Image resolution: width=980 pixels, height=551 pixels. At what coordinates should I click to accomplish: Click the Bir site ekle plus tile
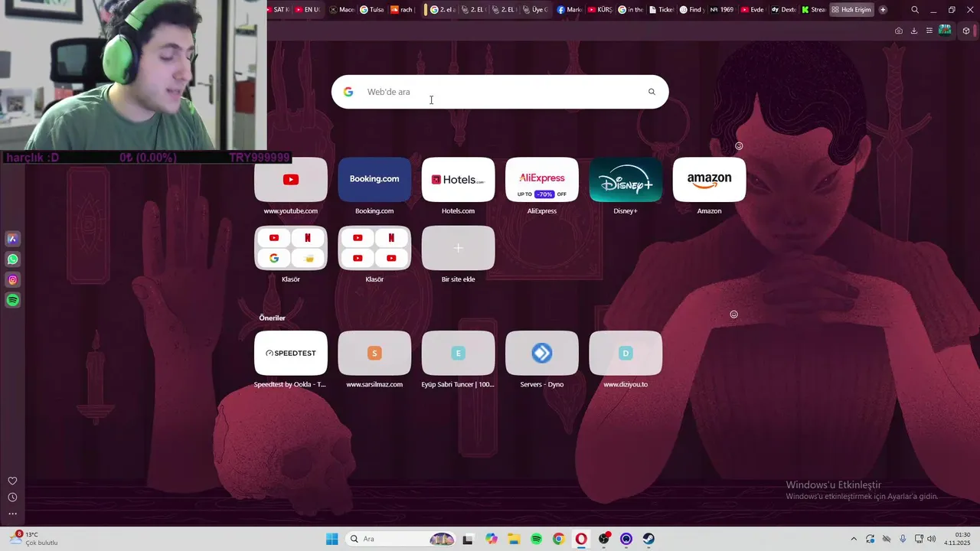458,248
